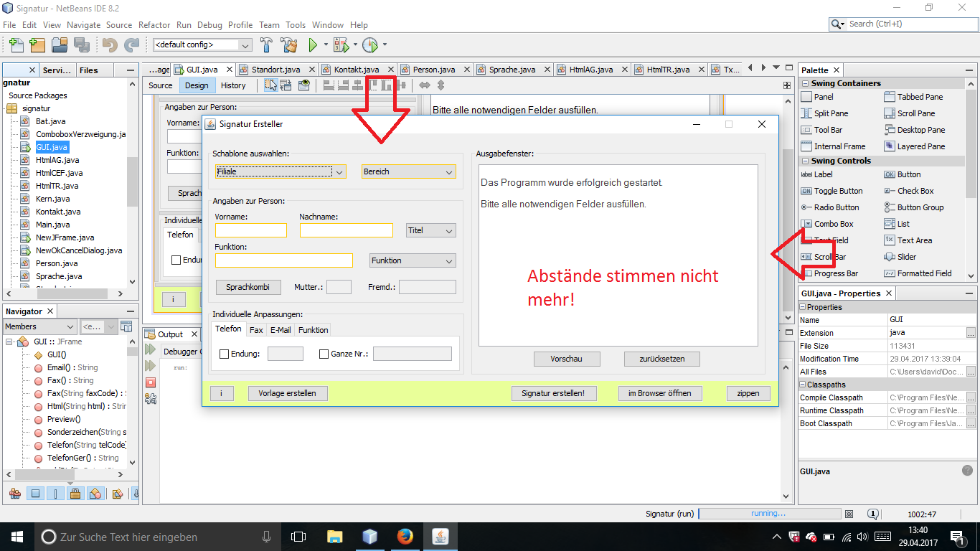
Task: Click the New File toolbar icon
Action: [x=16, y=45]
